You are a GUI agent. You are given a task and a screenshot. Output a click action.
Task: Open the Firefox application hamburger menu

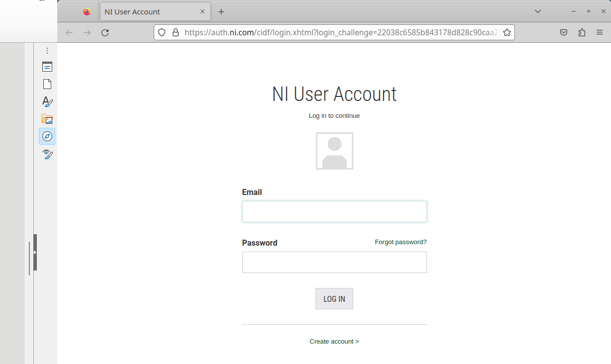point(600,32)
